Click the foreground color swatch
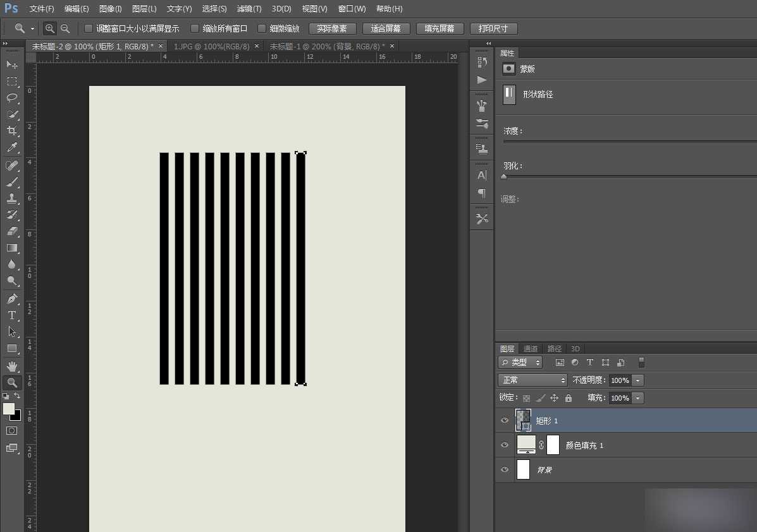The height and width of the screenshot is (532, 757). (x=9, y=409)
